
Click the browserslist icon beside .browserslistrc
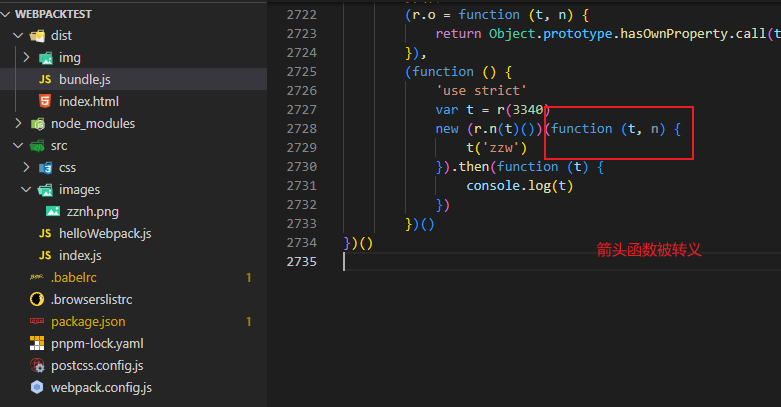pyautogui.click(x=37, y=299)
